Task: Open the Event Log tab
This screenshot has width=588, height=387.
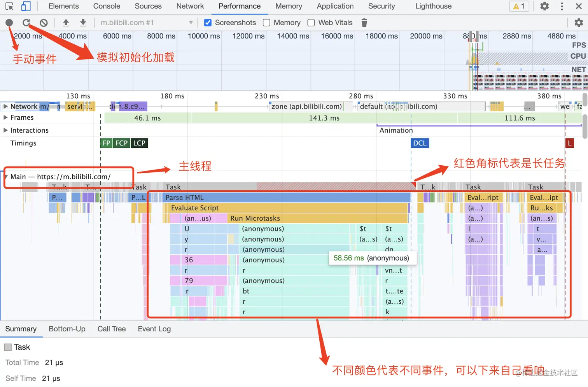Action: point(154,329)
